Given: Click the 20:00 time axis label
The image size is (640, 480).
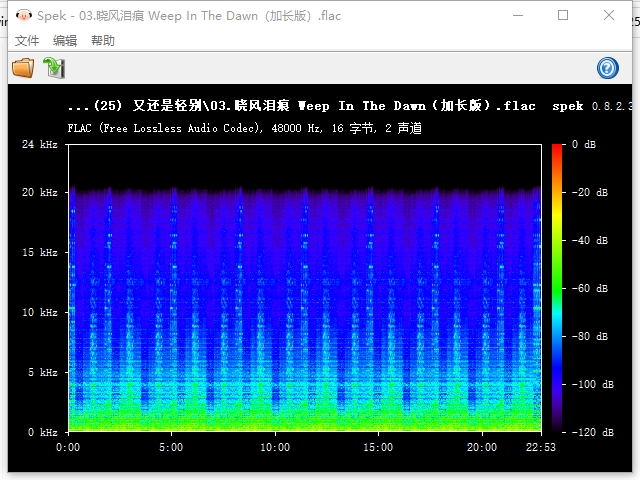Looking at the screenshot, I should [x=482, y=447].
